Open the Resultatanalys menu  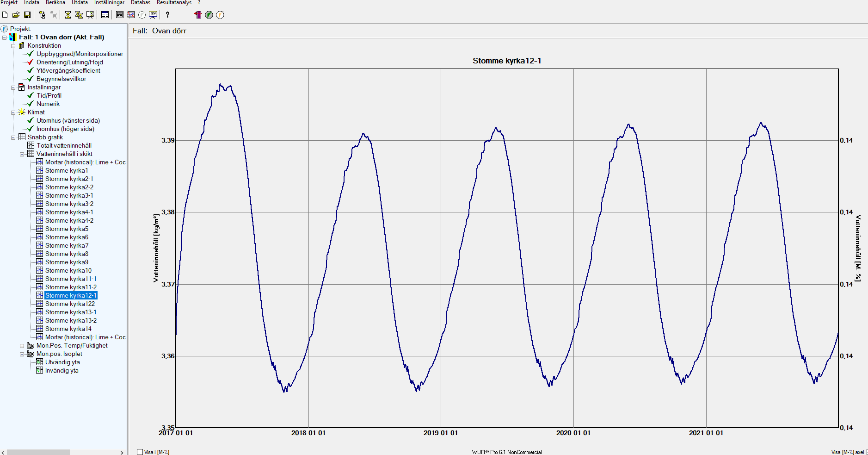point(174,3)
